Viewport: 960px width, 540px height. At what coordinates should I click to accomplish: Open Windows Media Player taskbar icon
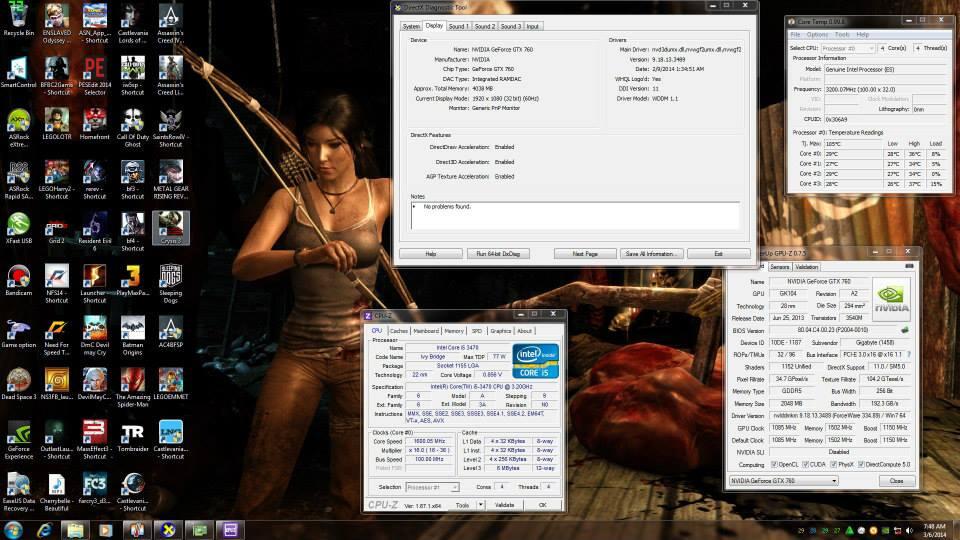pyautogui.click(x=106, y=530)
